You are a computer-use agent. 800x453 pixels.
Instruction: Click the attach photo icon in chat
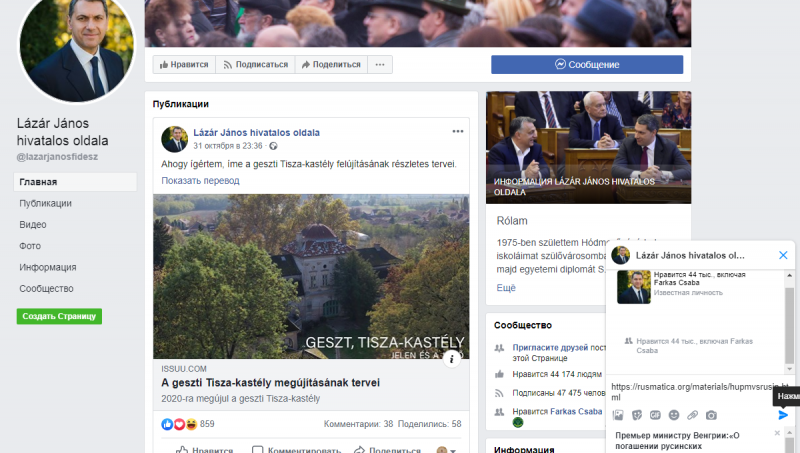click(x=618, y=415)
